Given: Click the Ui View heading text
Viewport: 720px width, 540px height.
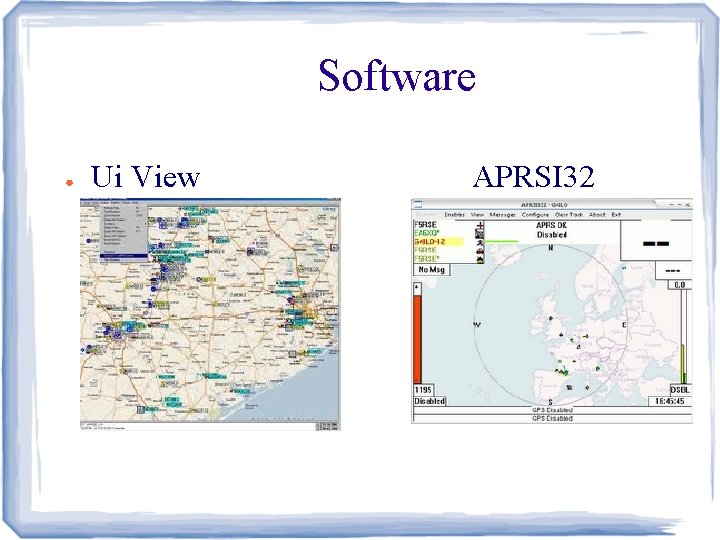Looking at the screenshot, I should tap(145, 177).
